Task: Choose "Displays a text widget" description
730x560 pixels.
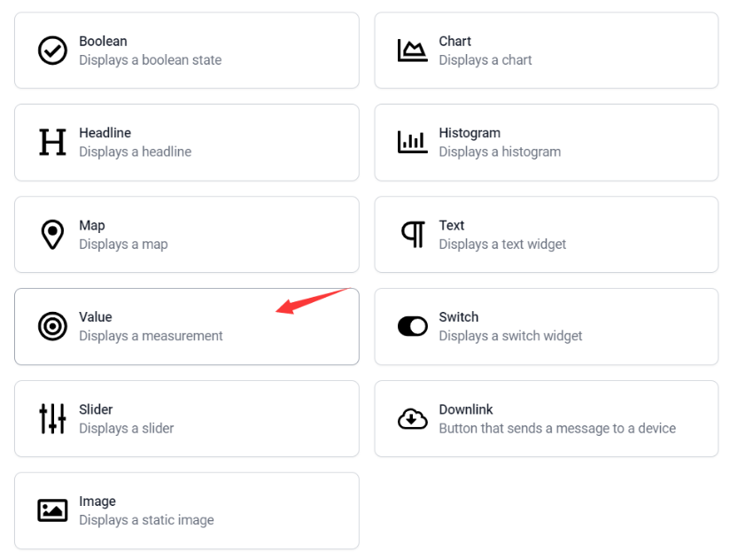Action: pyautogui.click(x=502, y=244)
